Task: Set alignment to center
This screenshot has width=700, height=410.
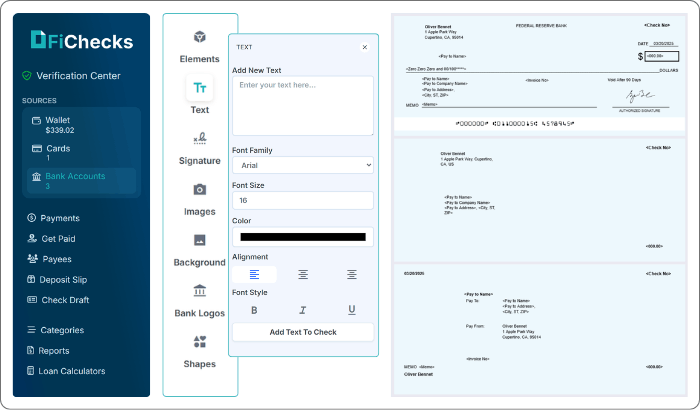Action: pyautogui.click(x=303, y=274)
